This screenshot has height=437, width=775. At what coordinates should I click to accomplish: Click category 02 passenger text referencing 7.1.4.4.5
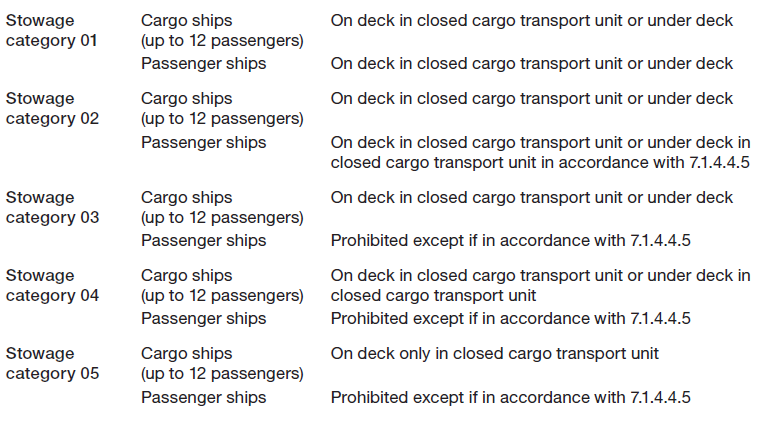(541, 152)
